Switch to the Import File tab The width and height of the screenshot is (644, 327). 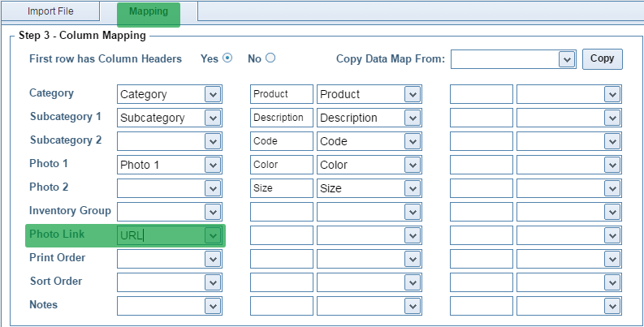tap(50, 12)
